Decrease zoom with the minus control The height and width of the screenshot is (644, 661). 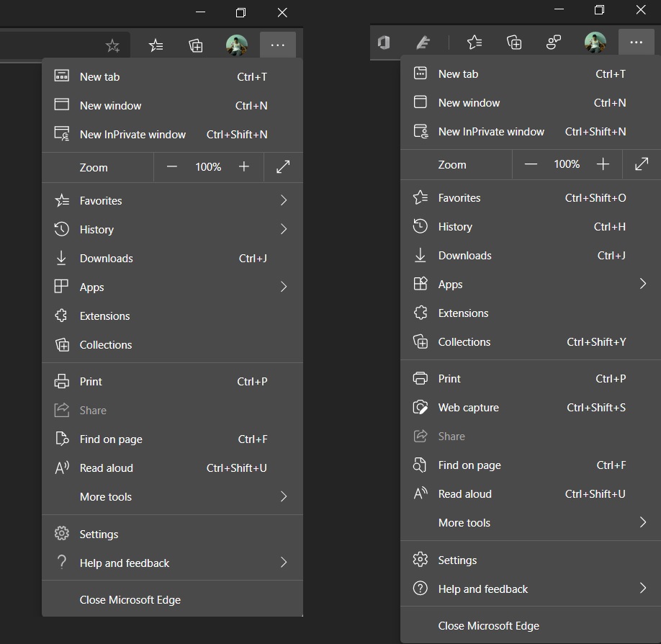click(172, 166)
